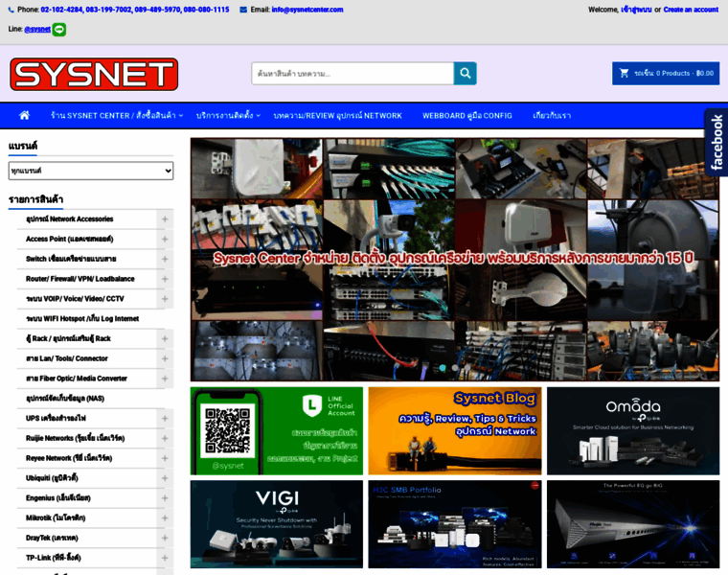The image size is (728, 575).
Task: Open the LINE app icon beside @sysnet
Action: (59, 30)
